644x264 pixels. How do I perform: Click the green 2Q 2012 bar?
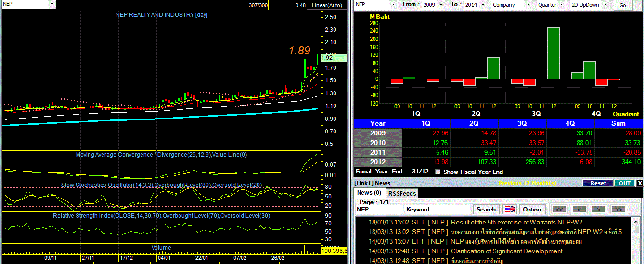493,68
